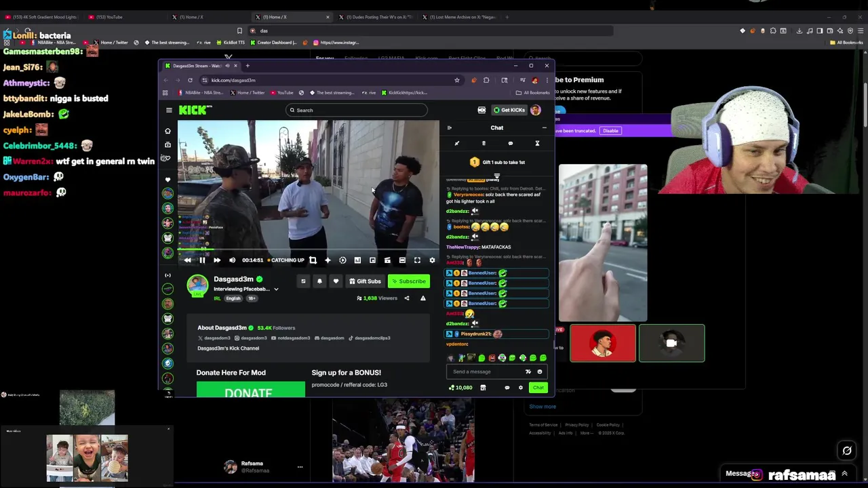Image resolution: width=868 pixels, height=488 pixels.
Task: Mute the Dasgasd3m Stream tab audio
Action: coord(227,66)
